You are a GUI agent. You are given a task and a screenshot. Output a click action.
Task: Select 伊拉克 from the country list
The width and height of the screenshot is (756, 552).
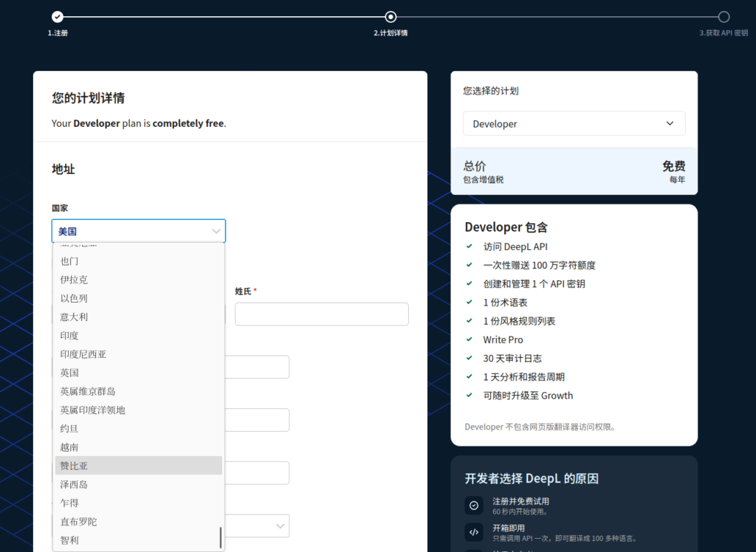click(138, 280)
